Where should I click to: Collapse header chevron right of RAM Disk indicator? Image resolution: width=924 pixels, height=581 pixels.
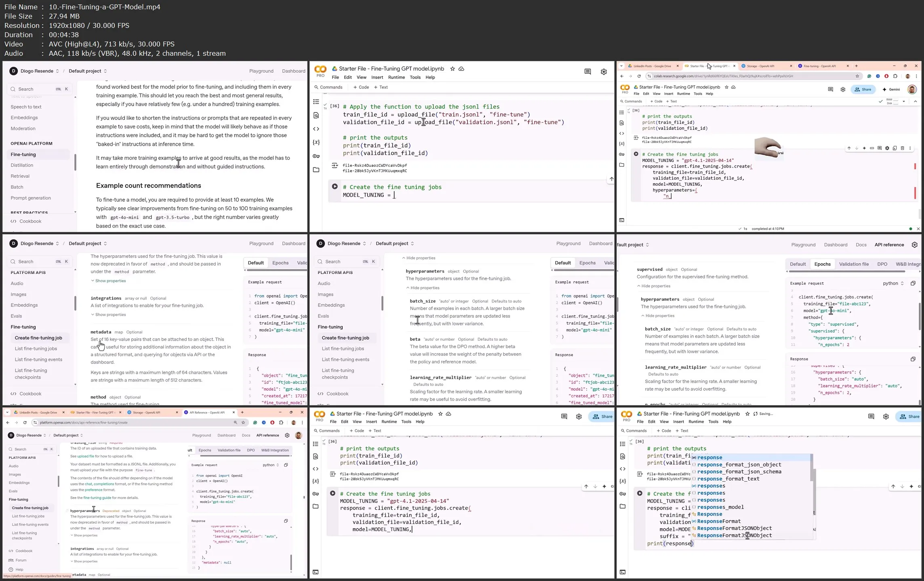[x=915, y=101]
